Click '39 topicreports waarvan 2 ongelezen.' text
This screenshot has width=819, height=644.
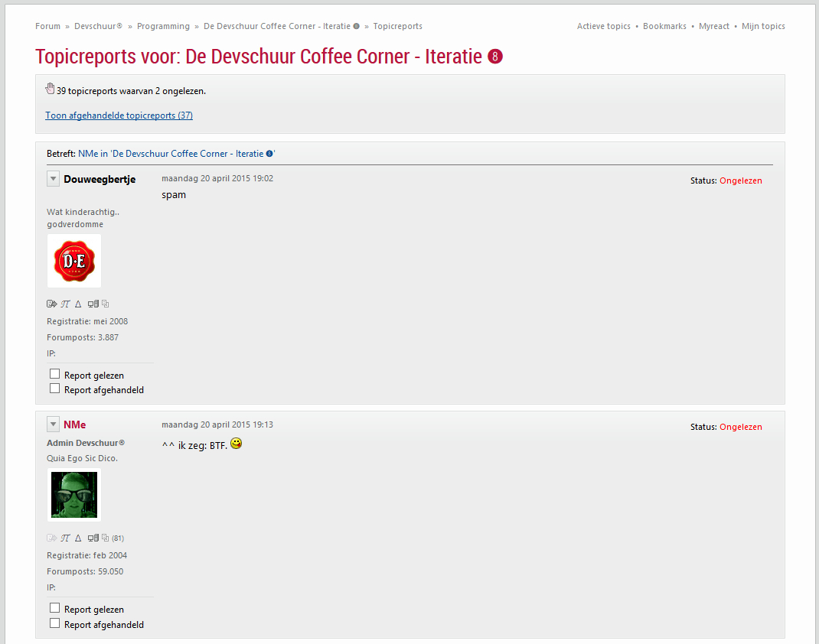131,91
